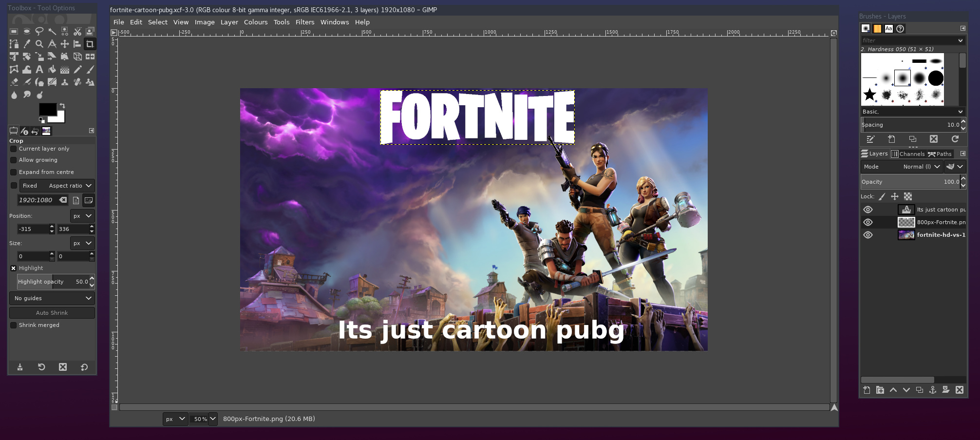Select the Clone stamp tool
Image resolution: width=980 pixels, height=440 pixels.
click(x=65, y=82)
